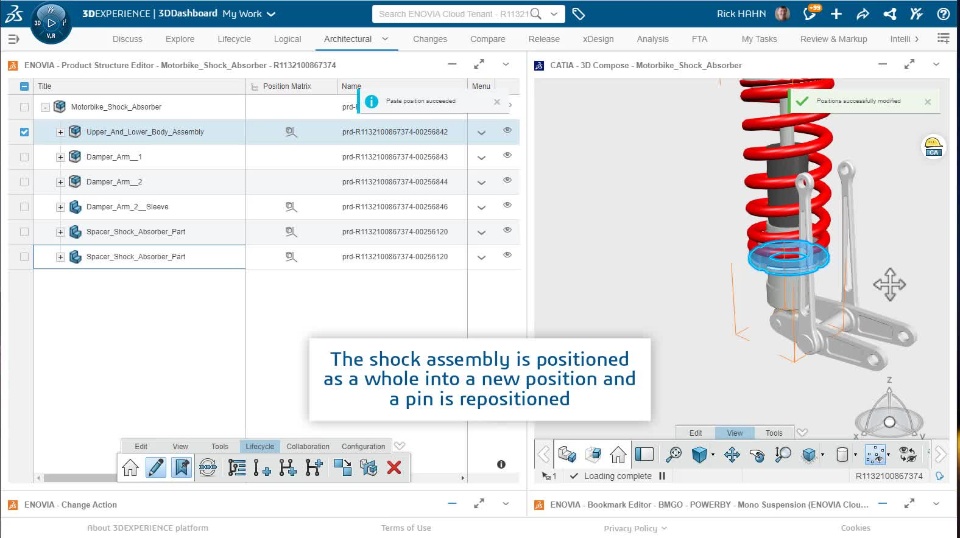Click the plus add icon in top bar
Viewport: 960px width, 538px height.
(836, 14)
